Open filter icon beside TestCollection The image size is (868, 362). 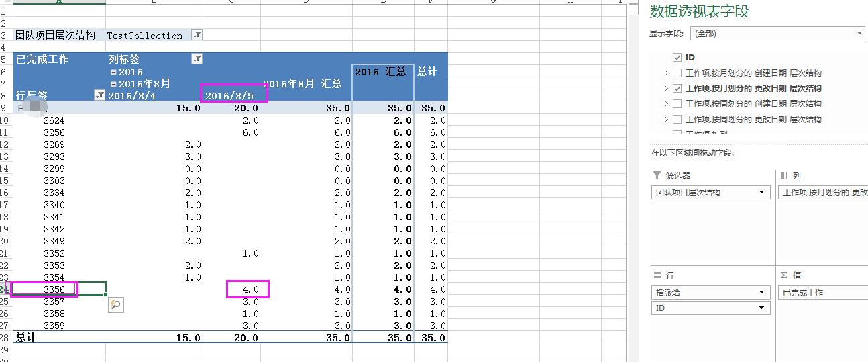tap(197, 35)
